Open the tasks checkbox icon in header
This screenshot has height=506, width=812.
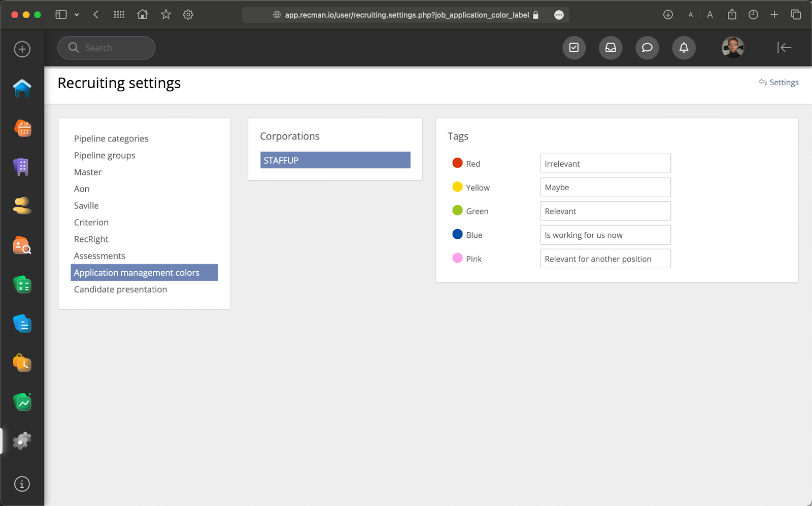click(x=574, y=48)
